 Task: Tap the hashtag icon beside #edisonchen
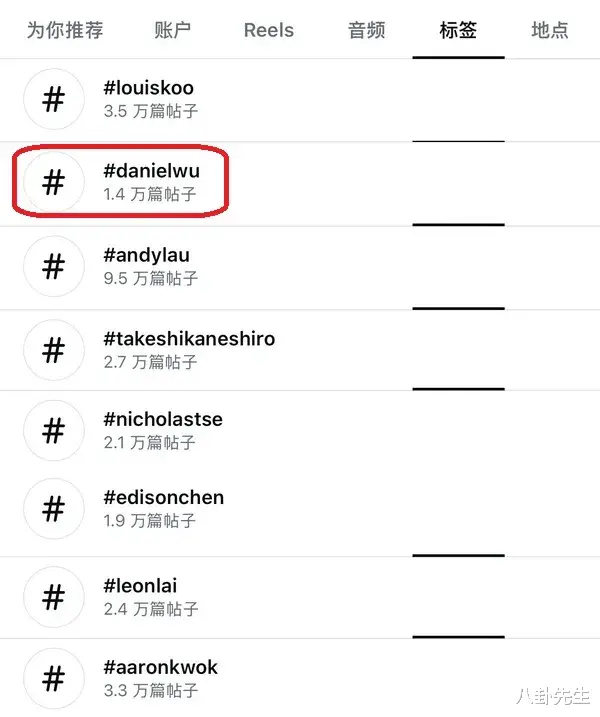54,508
